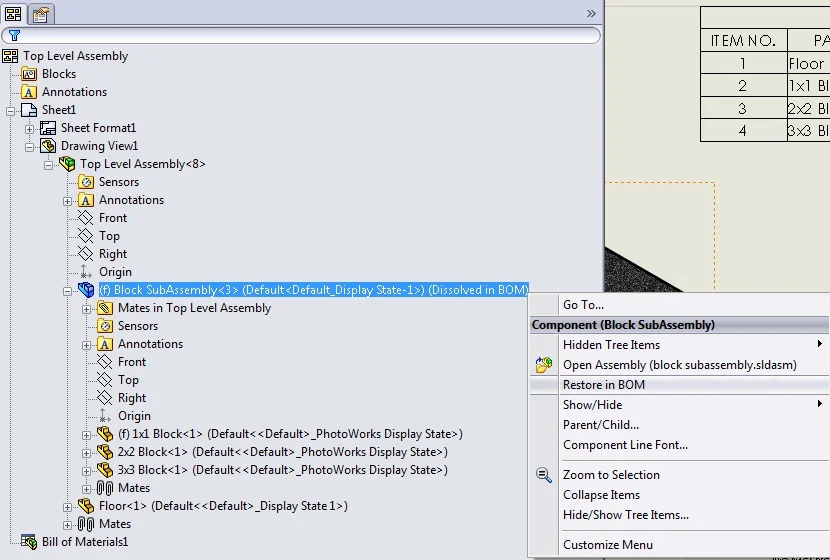Select the ITEM NO. header cell

coord(744,40)
